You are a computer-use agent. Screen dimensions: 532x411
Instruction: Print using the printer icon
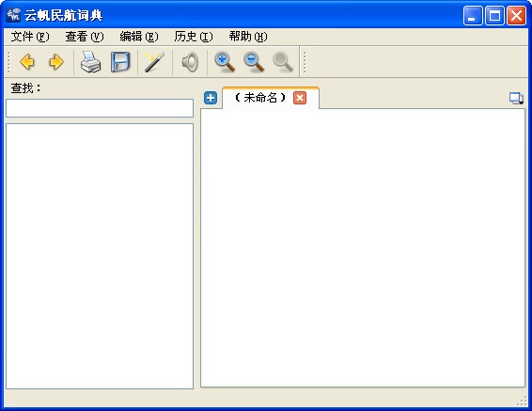(x=90, y=62)
